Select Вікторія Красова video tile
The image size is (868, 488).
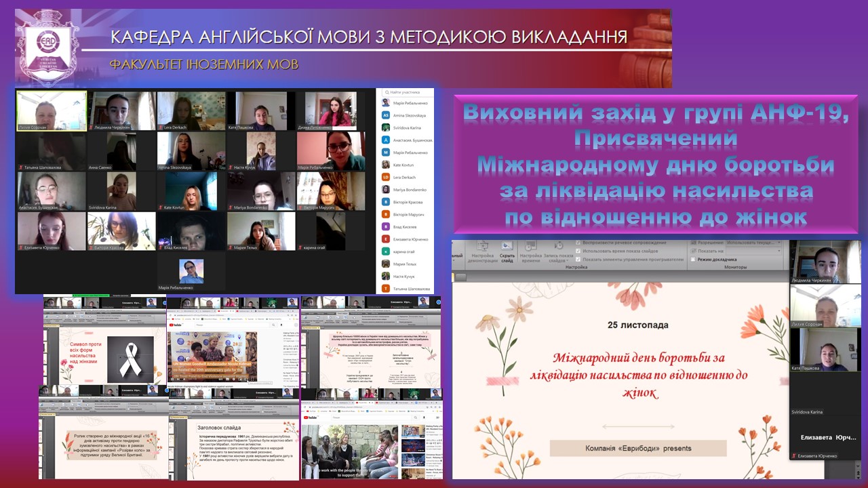click(121, 231)
